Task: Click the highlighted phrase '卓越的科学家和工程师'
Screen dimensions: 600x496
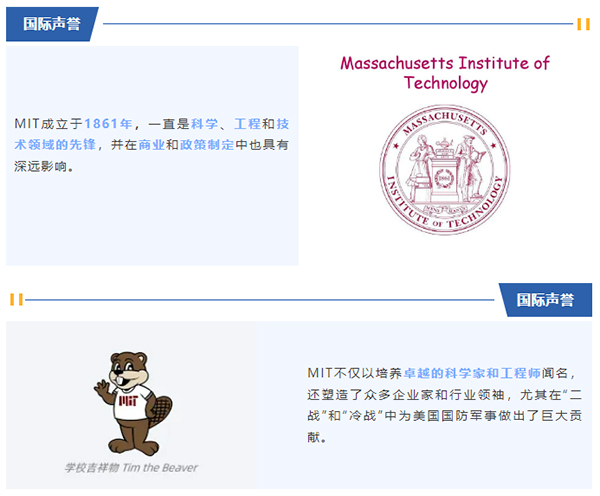Action: click(472, 373)
